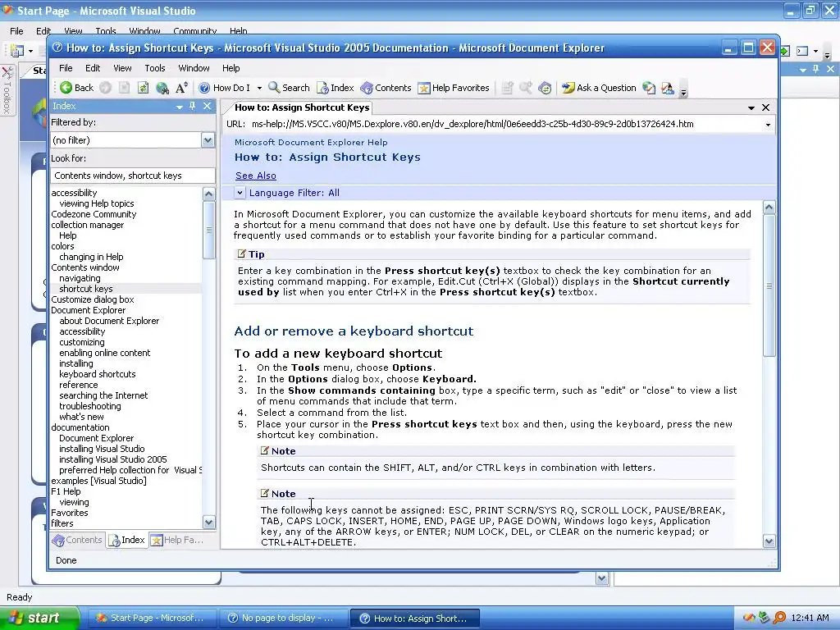
Task: Switch to Index tab at panel bottom
Action: coord(127,540)
